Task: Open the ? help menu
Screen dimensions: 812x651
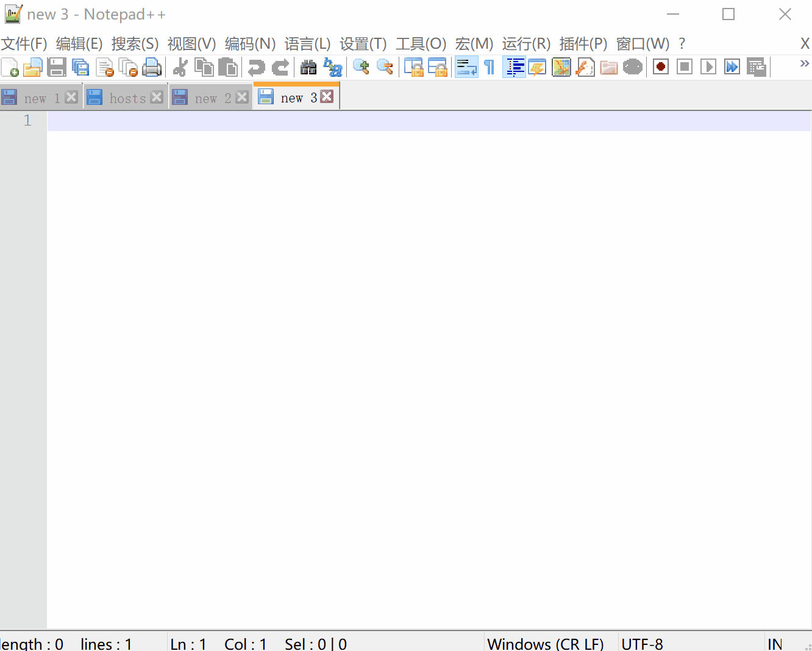Action: tap(682, 44)
